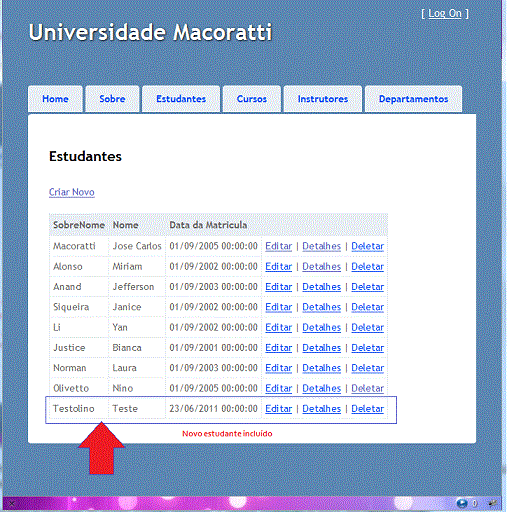The height and width of the screenshot is (512, 507).
Task: Click the Log On link
Action: pos(445,14)
